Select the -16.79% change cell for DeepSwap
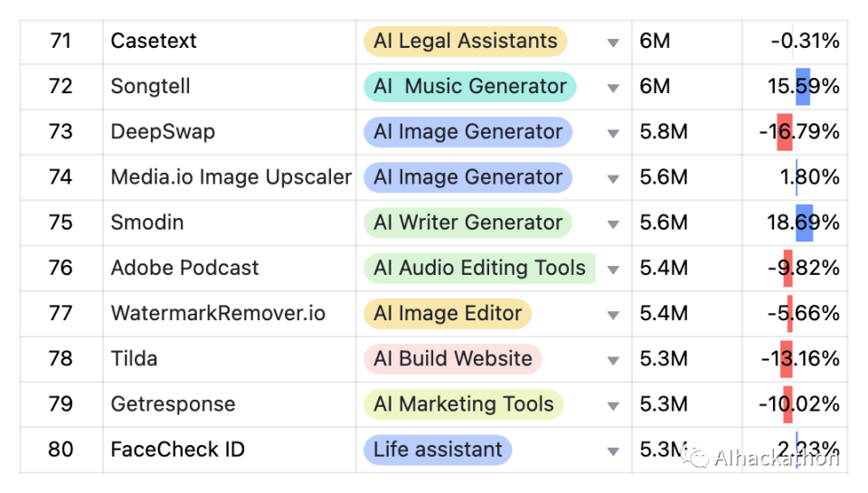This screenshot has width=868, height=493. [798, 132]
